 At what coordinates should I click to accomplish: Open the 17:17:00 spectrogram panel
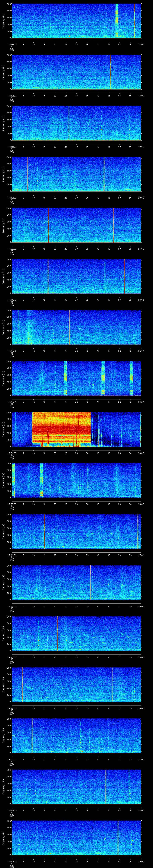pos(76,72)
